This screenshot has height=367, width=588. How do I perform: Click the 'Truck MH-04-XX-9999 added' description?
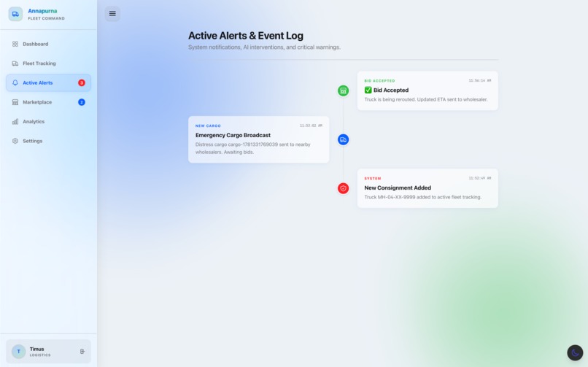423,197
